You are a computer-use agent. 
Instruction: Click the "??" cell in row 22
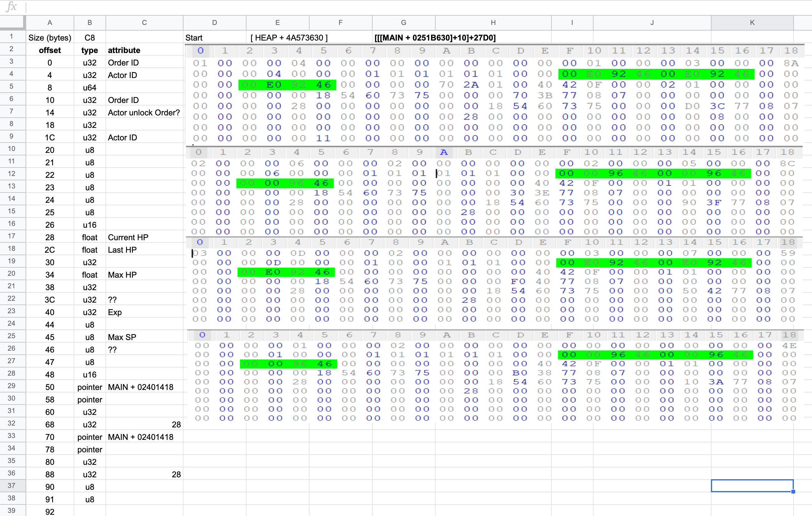144,299
